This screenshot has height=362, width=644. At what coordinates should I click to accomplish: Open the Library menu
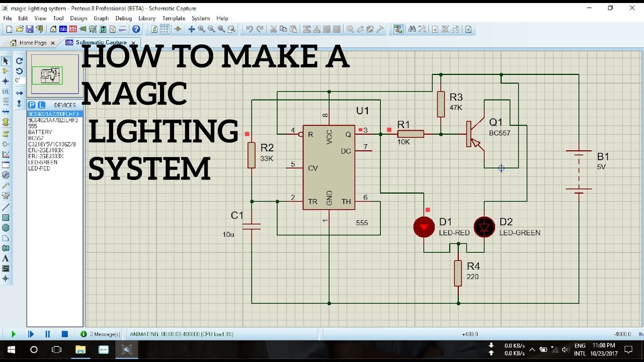point(147,18)
